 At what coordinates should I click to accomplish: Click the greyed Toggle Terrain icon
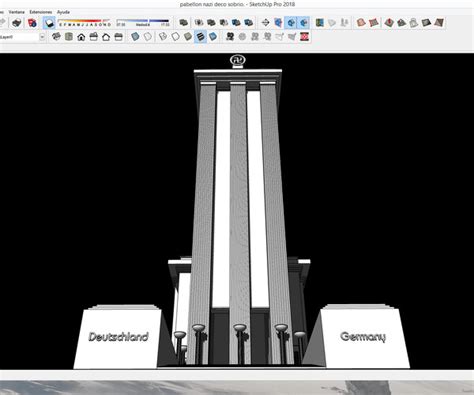point(332,23)
